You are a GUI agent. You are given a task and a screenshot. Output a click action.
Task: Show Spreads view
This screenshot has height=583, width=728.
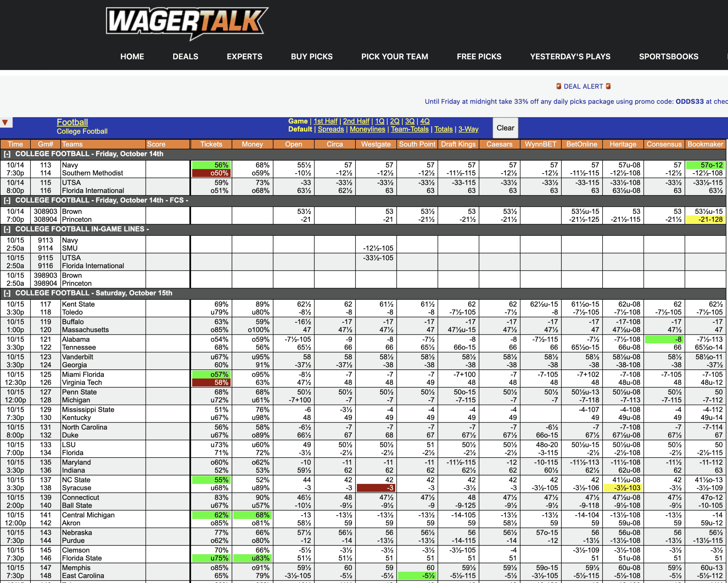pyautogui.click(x=331, y=129)
